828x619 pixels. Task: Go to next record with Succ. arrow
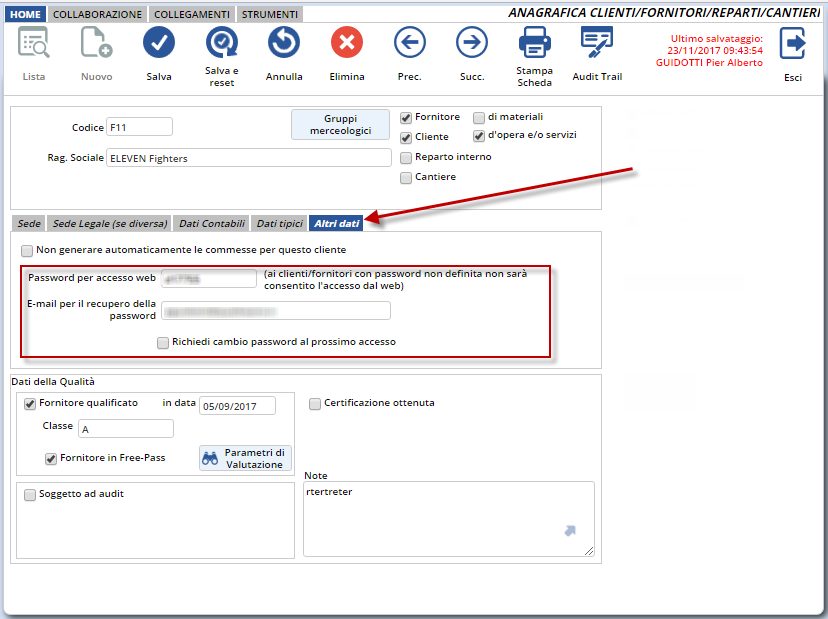pos(471,43)
